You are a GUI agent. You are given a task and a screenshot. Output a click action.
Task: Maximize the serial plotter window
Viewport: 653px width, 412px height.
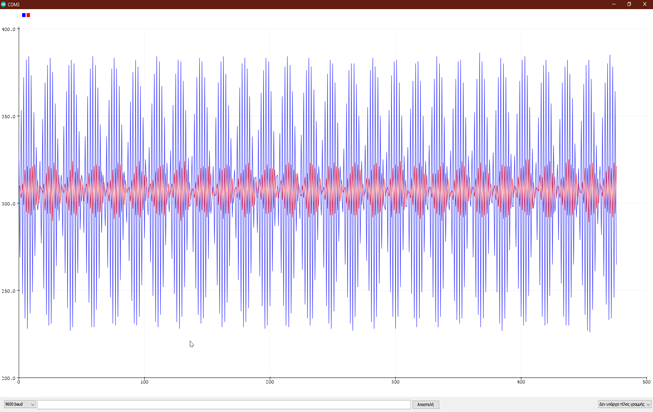pyautogui.click(x=629, y=4)
